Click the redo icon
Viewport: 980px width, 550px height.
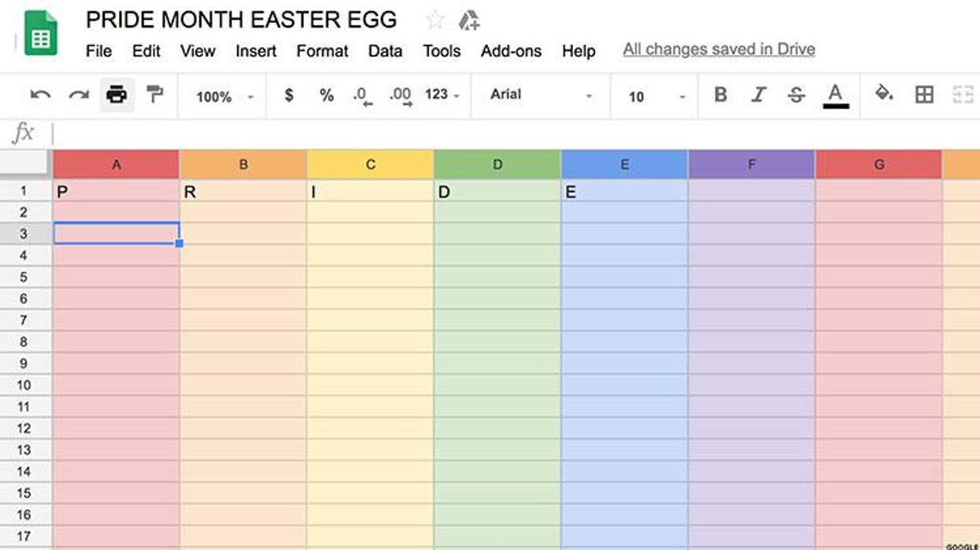79,95
